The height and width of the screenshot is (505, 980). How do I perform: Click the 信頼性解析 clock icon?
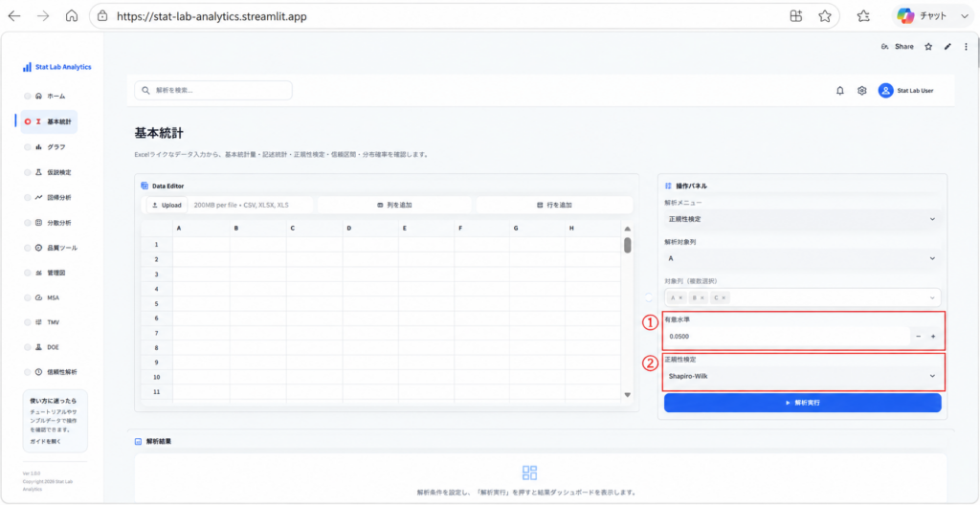pyautogui.click(x=38, y=372)
